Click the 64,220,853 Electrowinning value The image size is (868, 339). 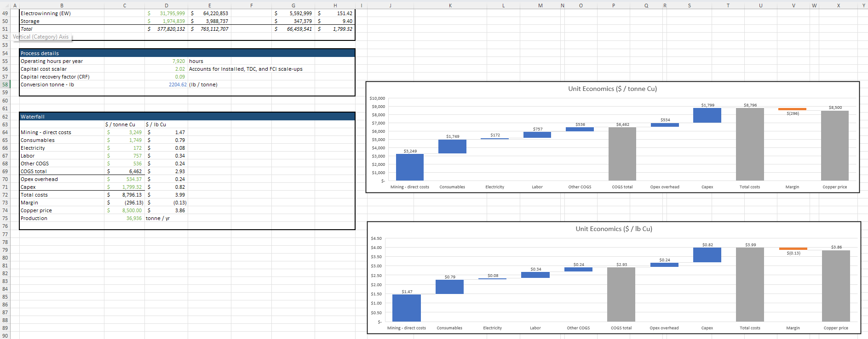[209, 13]
